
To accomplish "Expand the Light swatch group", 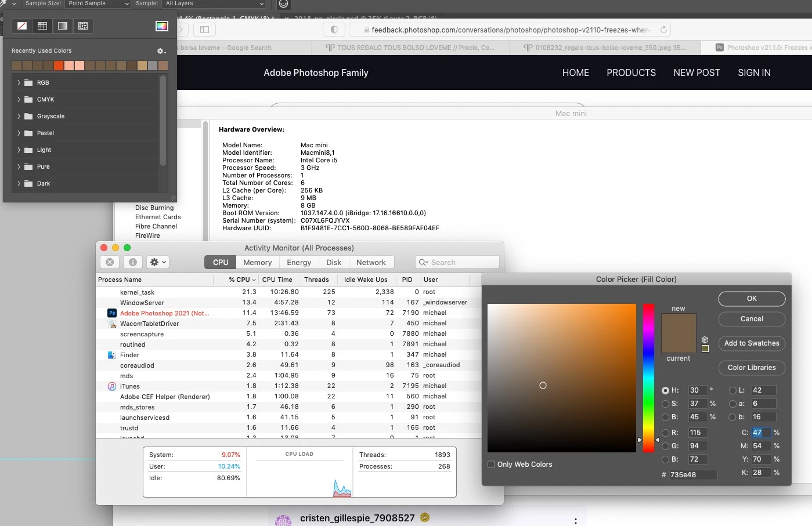I will click(19, 150).
